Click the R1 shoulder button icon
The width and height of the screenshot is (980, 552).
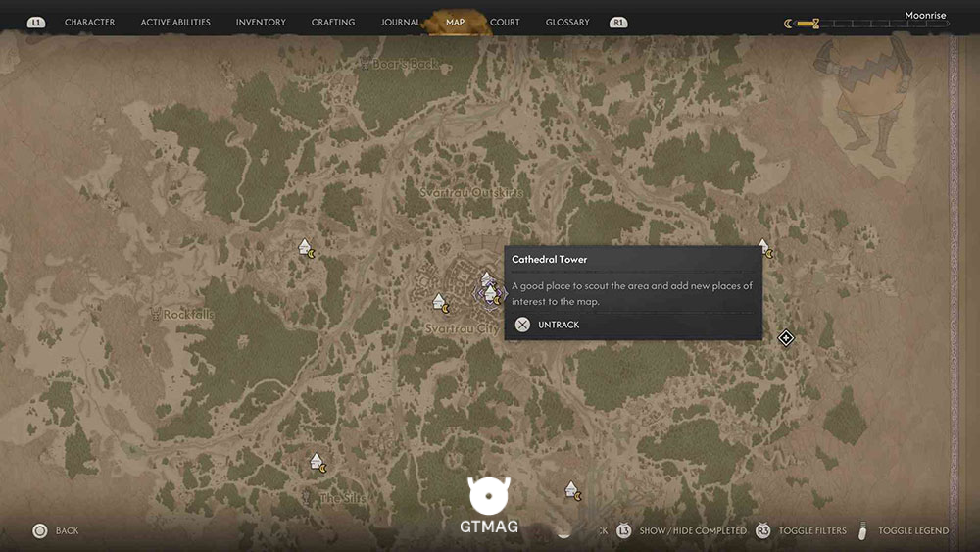pyautogui.click(x=618, y=23)
